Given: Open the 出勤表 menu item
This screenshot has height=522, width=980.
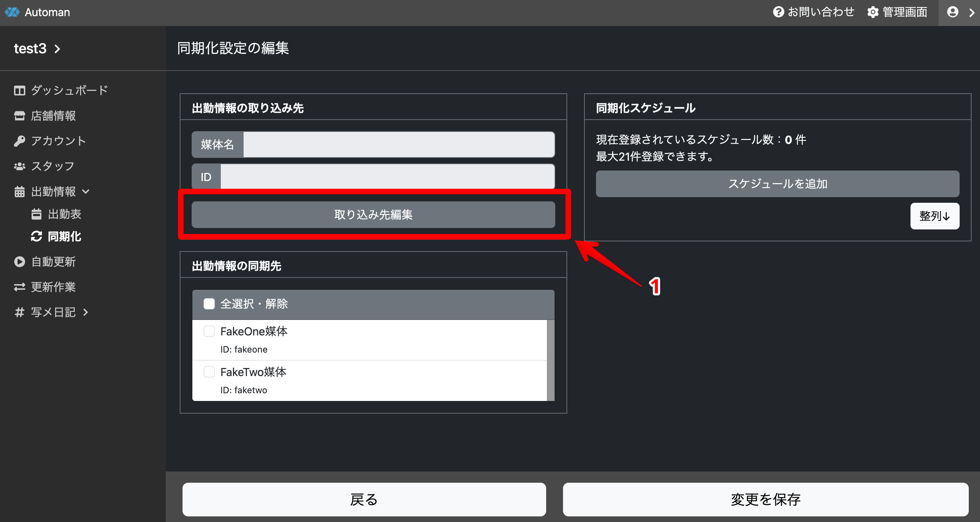Looking at the screenshot, I should pyautogui.click(x=64, y=214).
